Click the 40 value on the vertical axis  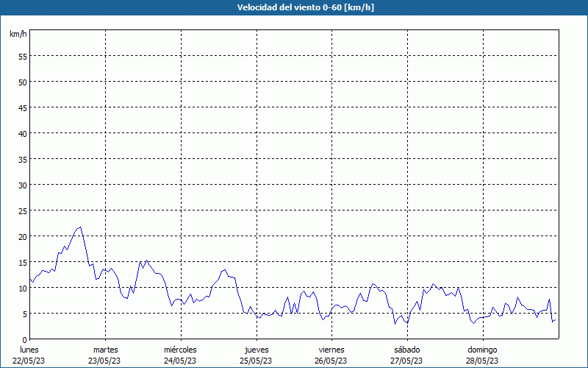coord(22,133)
